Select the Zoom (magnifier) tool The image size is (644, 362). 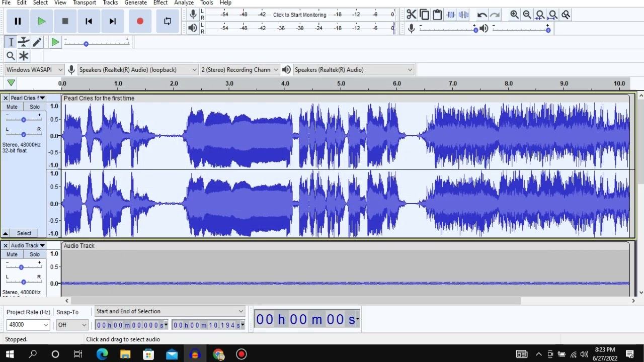(11, 56)
